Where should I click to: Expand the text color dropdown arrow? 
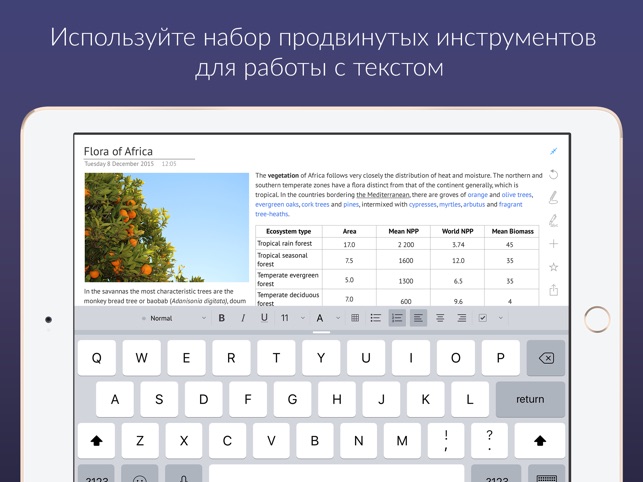[x=338, y=318]
